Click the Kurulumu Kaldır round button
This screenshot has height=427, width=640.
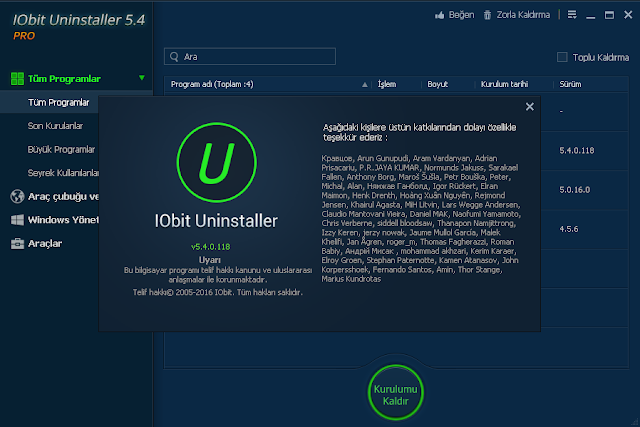pos(396,392)
